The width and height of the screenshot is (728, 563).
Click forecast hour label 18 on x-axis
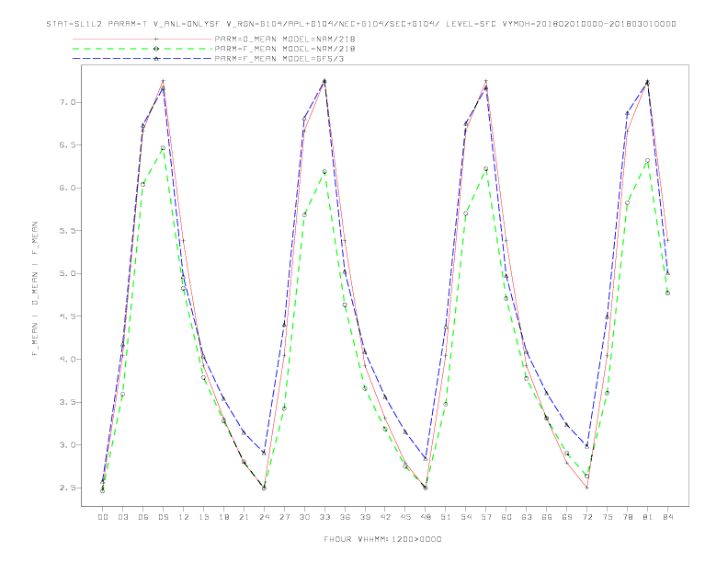pyautogui.click(x=223, y=517)
